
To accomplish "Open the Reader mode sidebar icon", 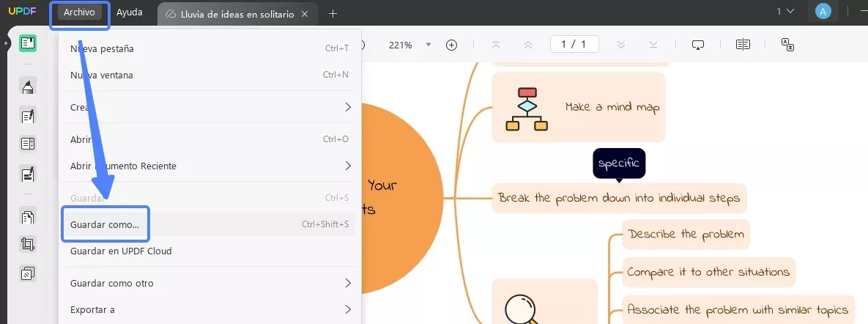I will pyautogui.click(x=28, y=43).
